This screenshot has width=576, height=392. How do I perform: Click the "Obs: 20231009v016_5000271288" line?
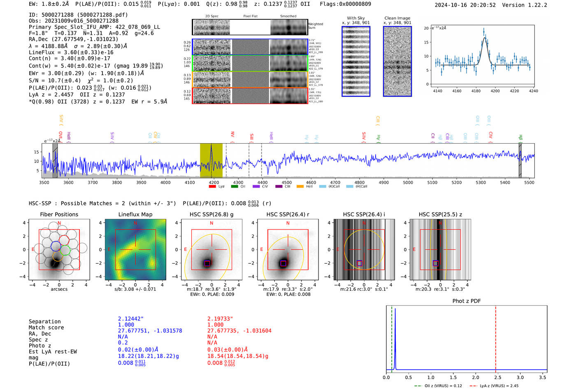click(x=74, y=21)
